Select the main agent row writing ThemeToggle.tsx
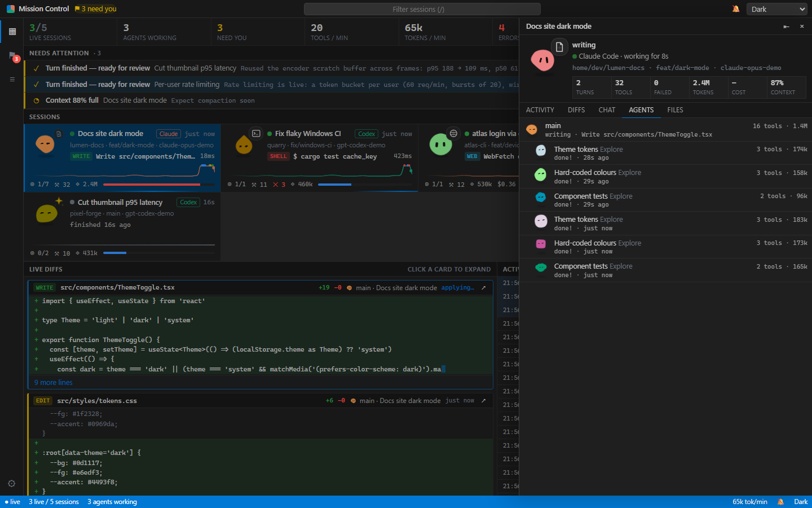 tap(665, 130)
